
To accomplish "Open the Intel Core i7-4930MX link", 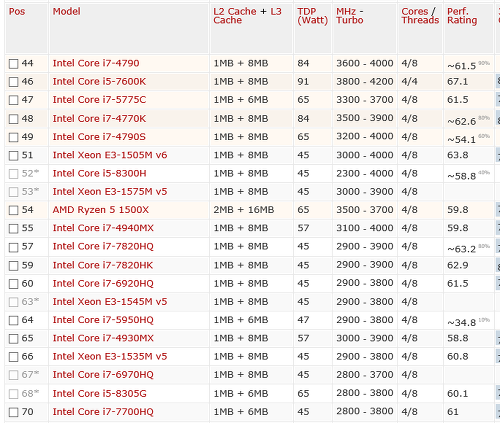I will click(103, 338).
